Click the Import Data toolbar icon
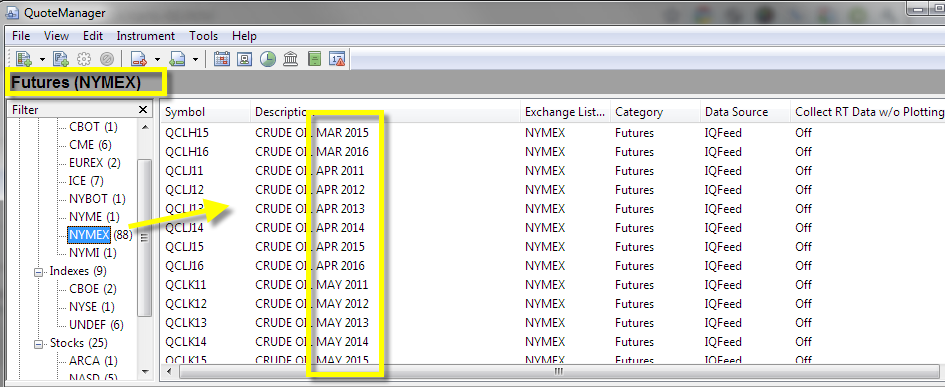 177,58
